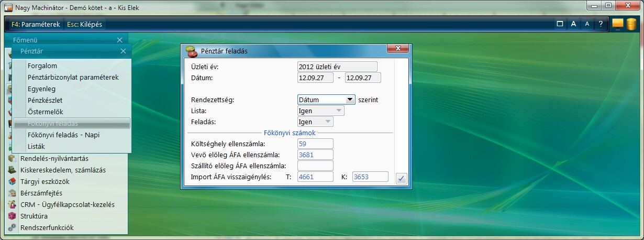
Task: Click the gold database cylinder icon
Action: click(631, 24)
